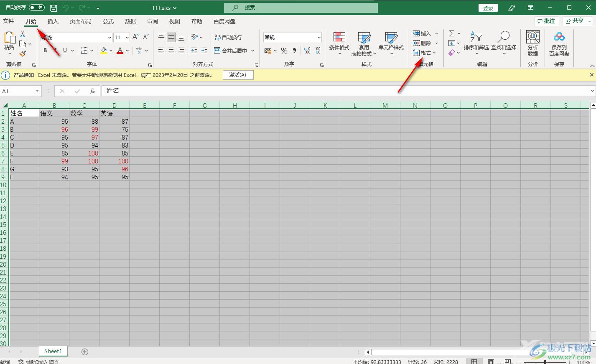This screenshot has height=364, width=596.
Task: Open the Review (审阅) tab
Action: point(153,21)
